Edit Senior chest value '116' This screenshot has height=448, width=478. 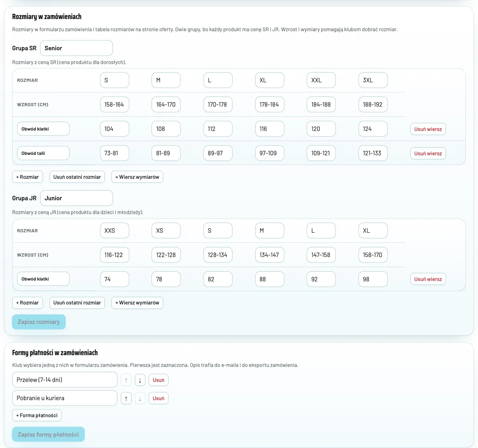coord(269,129)
